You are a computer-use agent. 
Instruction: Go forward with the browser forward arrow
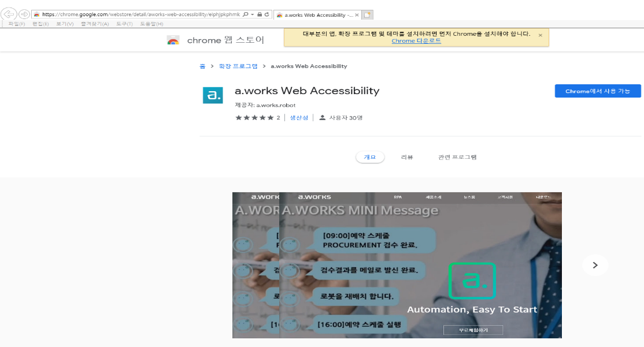(24, 14)
